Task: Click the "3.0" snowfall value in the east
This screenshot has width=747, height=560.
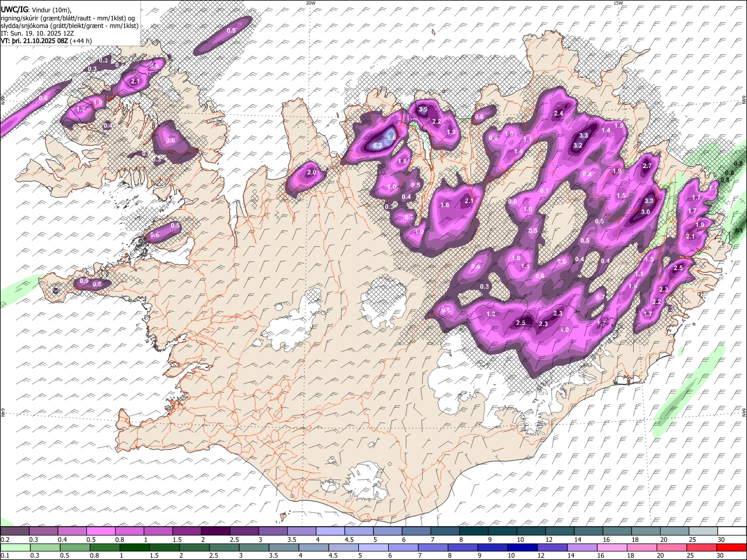Action: click(645, 212)
